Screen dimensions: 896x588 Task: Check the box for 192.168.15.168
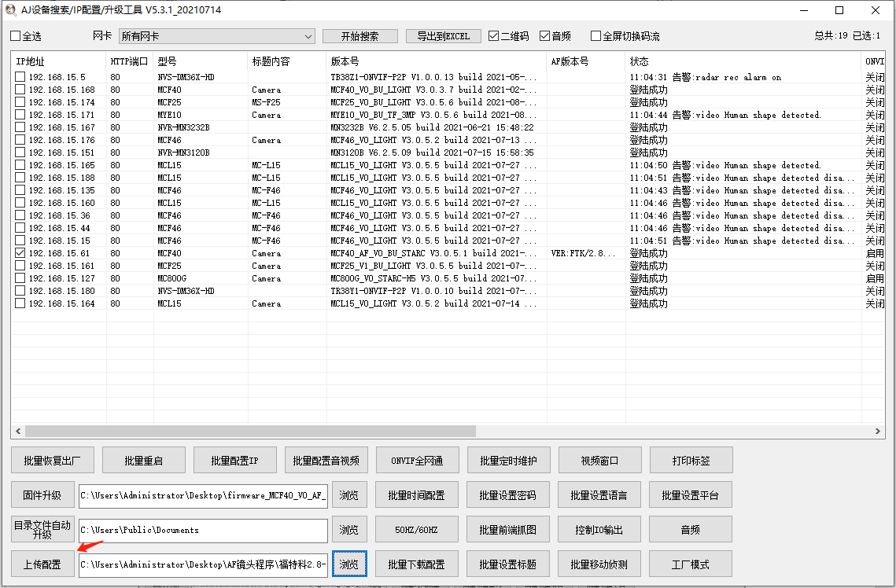(20, 90)
